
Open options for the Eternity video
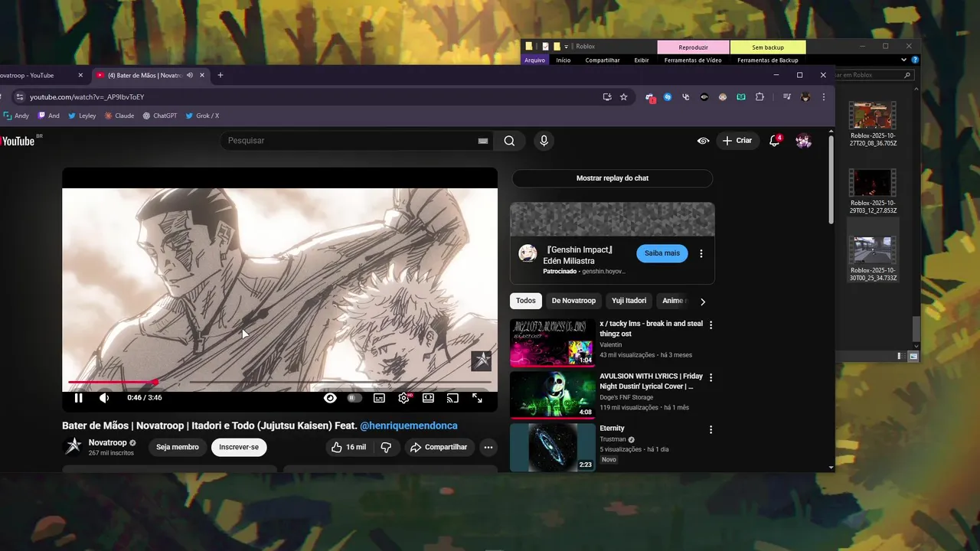click(710, 430)
